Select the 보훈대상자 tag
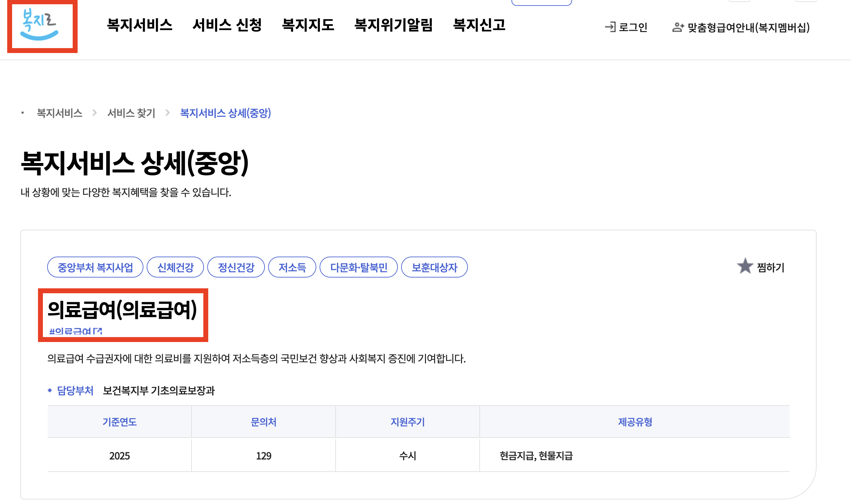 coord(434,267)
